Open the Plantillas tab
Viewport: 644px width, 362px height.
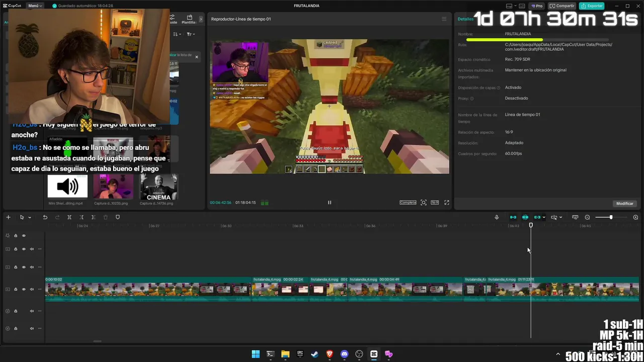(x=189, y=20)
